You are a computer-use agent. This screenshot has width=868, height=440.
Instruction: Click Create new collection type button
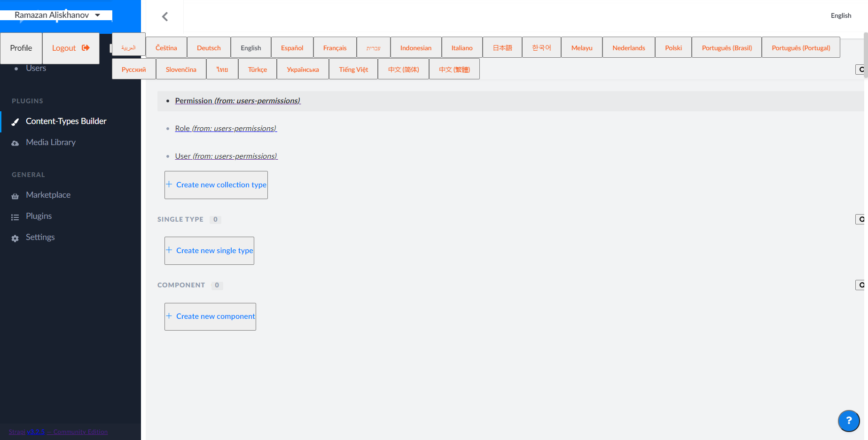click(x=216, y=185)
